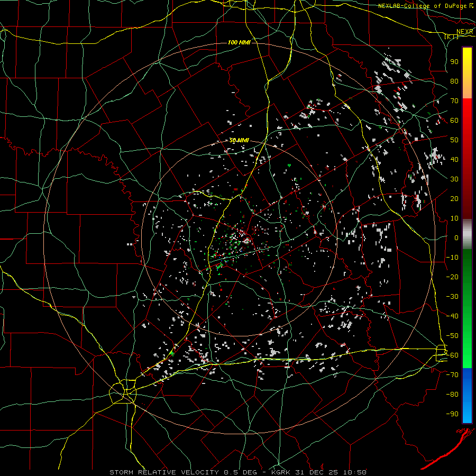This screenshot has width=476, height=476.
Task: Click the NEXLAB-College of DuPage credit text
Action: [x=422, y=6]
